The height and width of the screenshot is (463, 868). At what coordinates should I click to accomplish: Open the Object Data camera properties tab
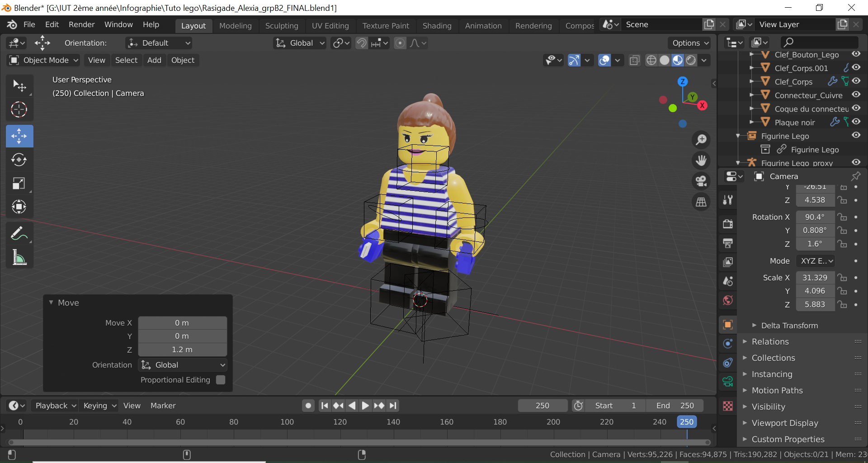728,382
